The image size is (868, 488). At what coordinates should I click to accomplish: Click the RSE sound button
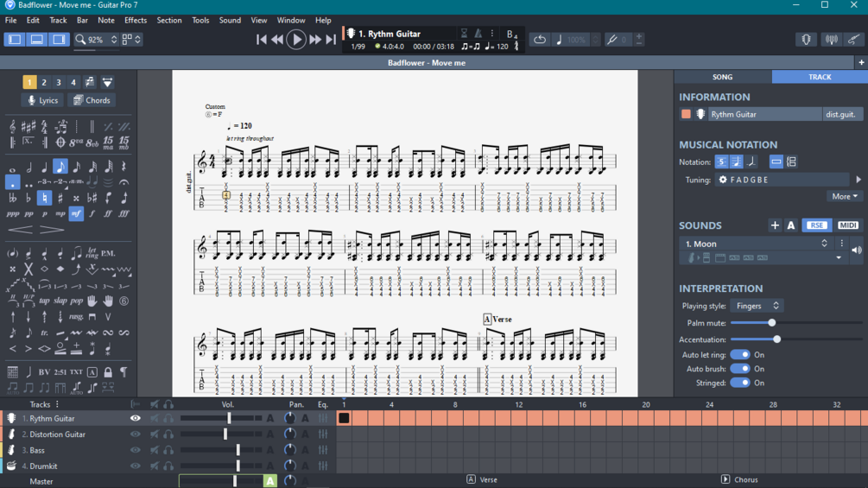tap(816, 225)
